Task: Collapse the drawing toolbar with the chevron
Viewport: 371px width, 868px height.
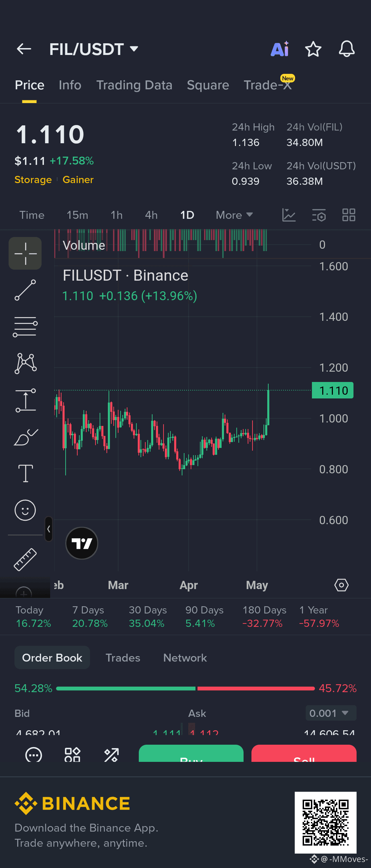Action: pos(49,529)
